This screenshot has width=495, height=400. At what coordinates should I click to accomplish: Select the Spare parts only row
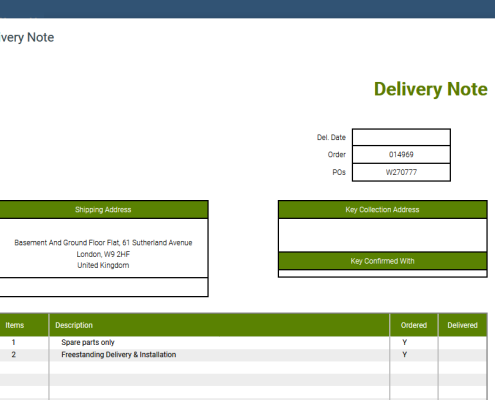coord(243,342)
